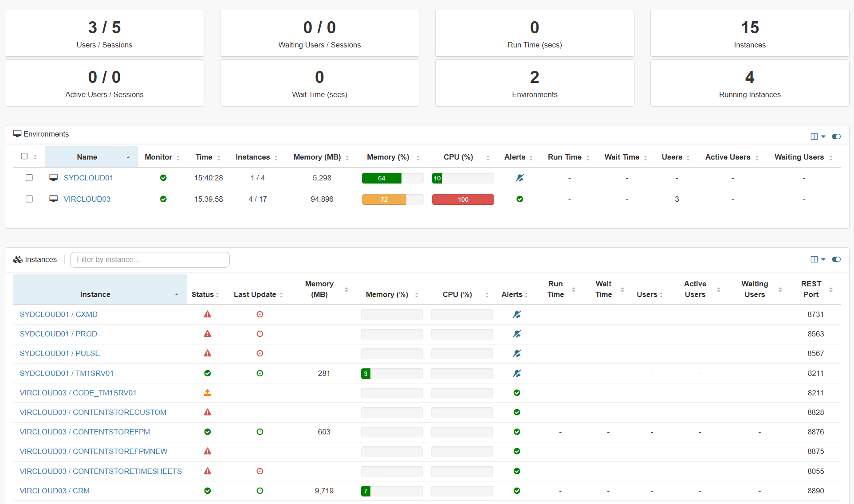Sort instances by Status column
The image size is (854, 504).
(x=205, y=294)
